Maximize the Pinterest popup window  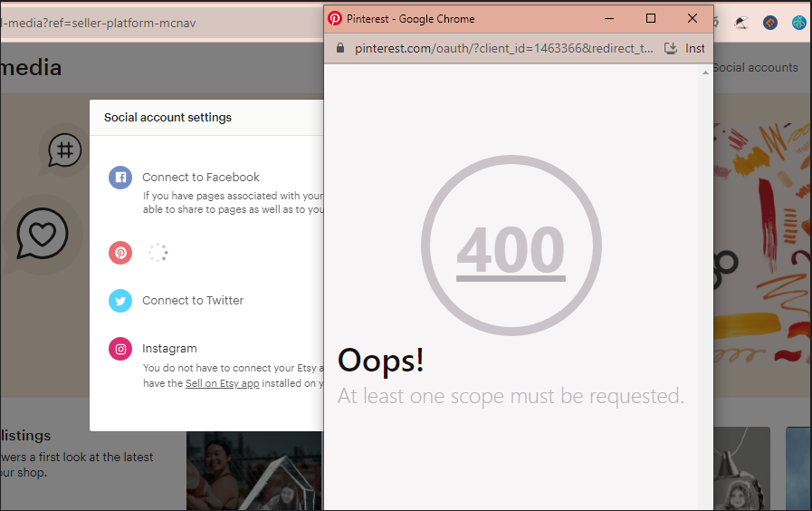coord(650,18)
